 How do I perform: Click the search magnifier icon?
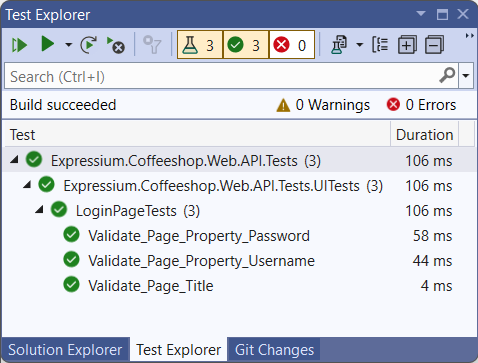[x=447, y=76]
